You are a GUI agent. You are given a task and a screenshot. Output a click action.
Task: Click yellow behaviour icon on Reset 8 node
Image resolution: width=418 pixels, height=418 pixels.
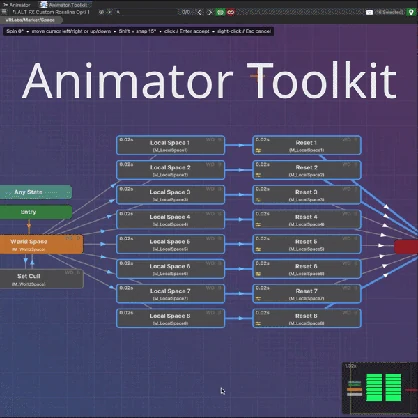(258, 323)
